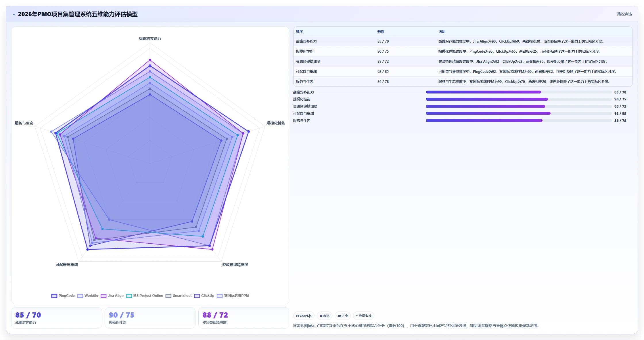This screenshot has width=644, height=340.
Task: Click the 进度 tag chip
Action: (343, 316)
